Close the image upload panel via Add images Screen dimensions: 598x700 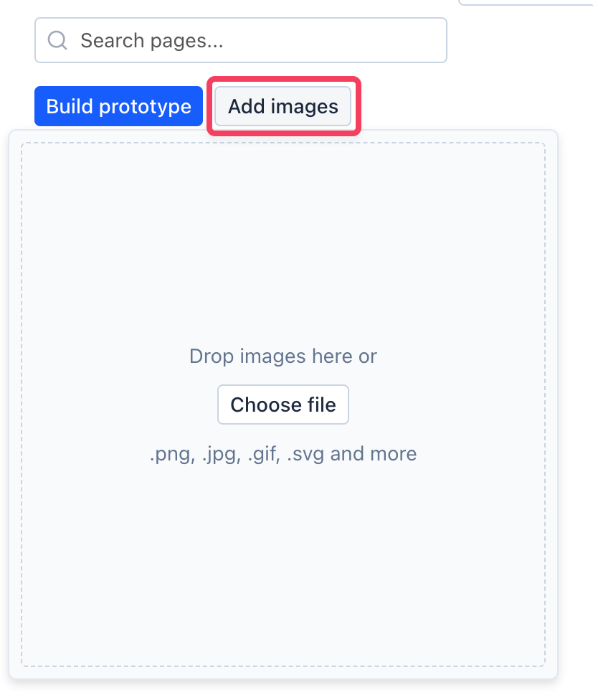283,107
